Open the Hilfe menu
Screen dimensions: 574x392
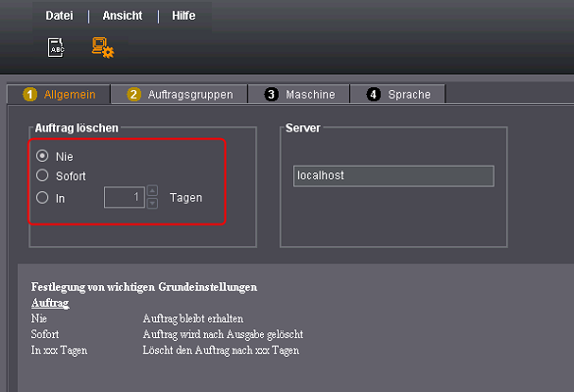pos(183,16)
